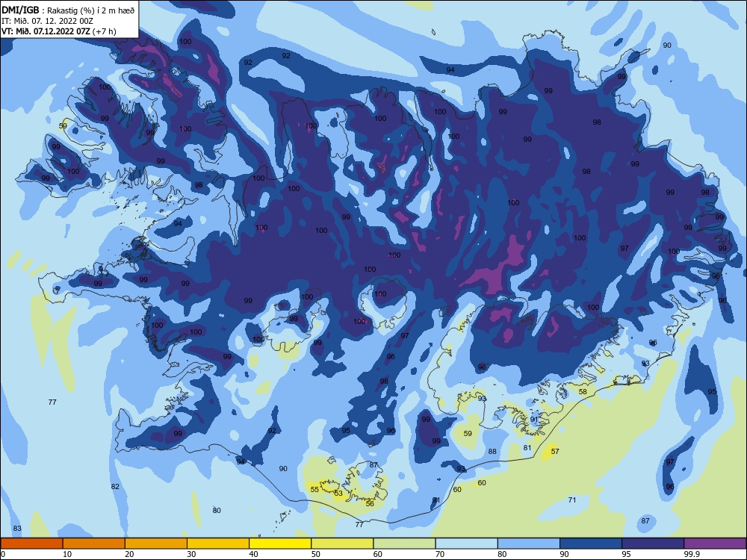The width and height of the screenshot is (747, 560).
Task: Click the humidity value '81' on the map
Action: pos(527,447)
